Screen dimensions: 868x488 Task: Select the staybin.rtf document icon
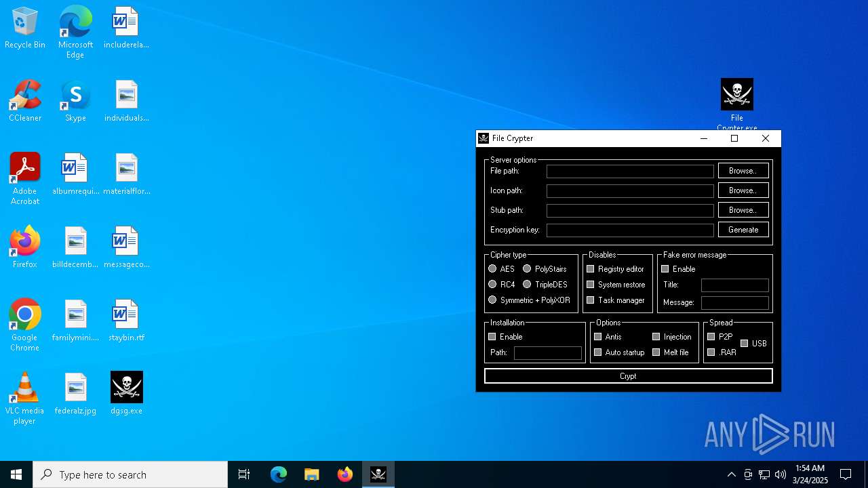click(x=126, y=321)
